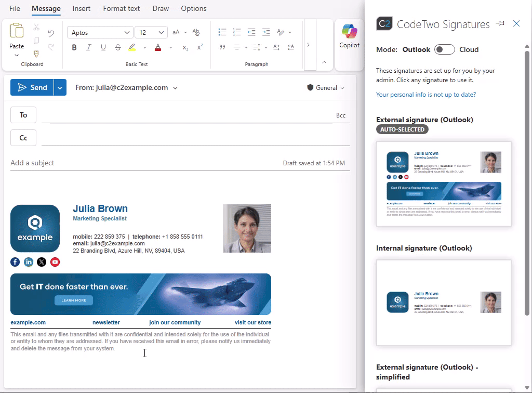Open the 'visit our store' link
This screenshot has width=532, height=393.
(253, 322)
